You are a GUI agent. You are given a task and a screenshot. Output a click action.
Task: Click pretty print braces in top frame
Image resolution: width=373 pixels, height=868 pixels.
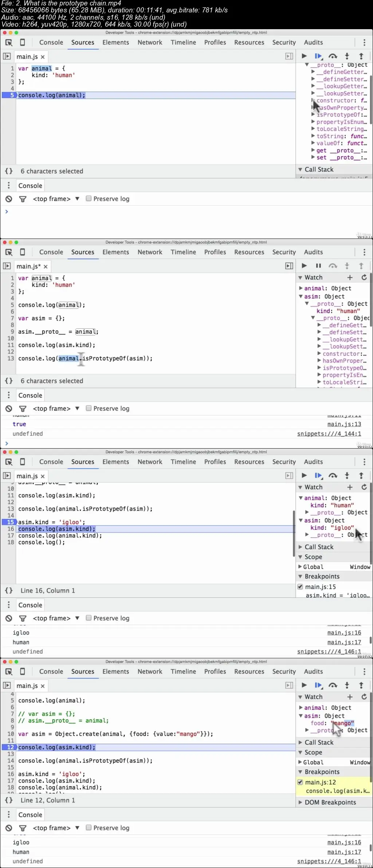coord(9,171)
